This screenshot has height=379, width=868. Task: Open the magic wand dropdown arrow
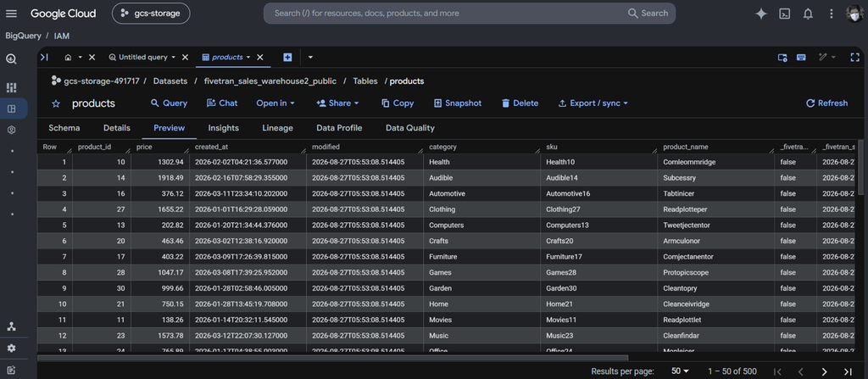coord(834,57)
